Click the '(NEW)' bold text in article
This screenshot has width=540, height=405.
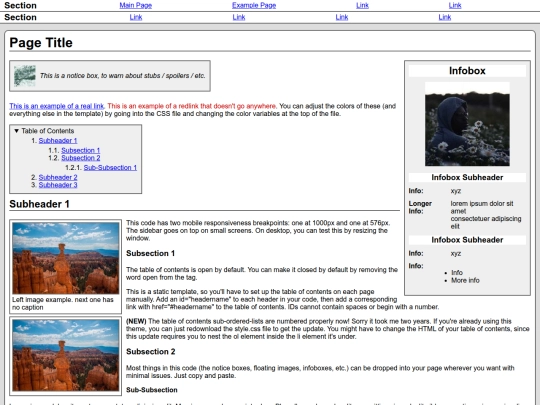pos(136,321)
